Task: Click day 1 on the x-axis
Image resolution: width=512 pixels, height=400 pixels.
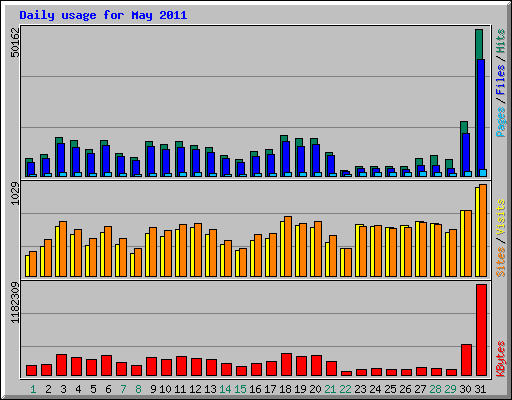Action: point(33,389)
